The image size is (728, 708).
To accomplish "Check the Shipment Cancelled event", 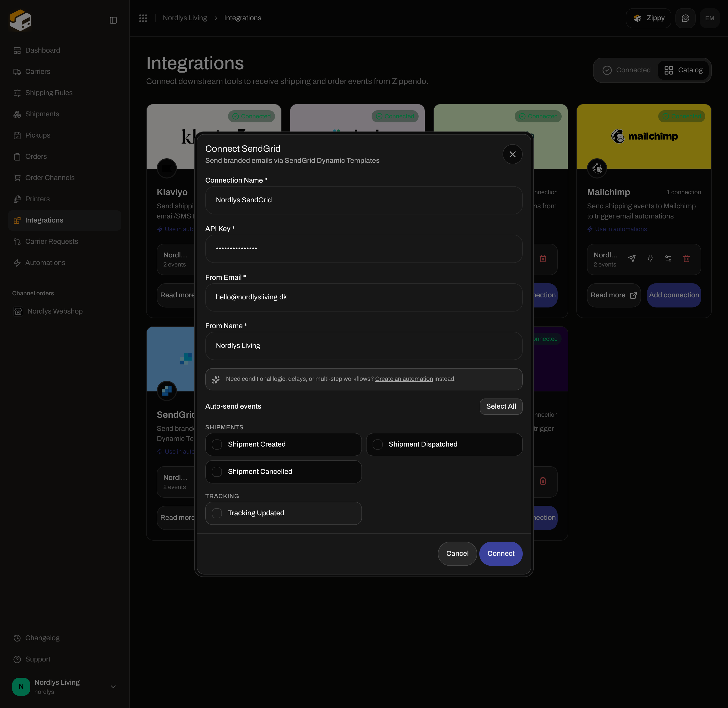I will click(283, 472).
